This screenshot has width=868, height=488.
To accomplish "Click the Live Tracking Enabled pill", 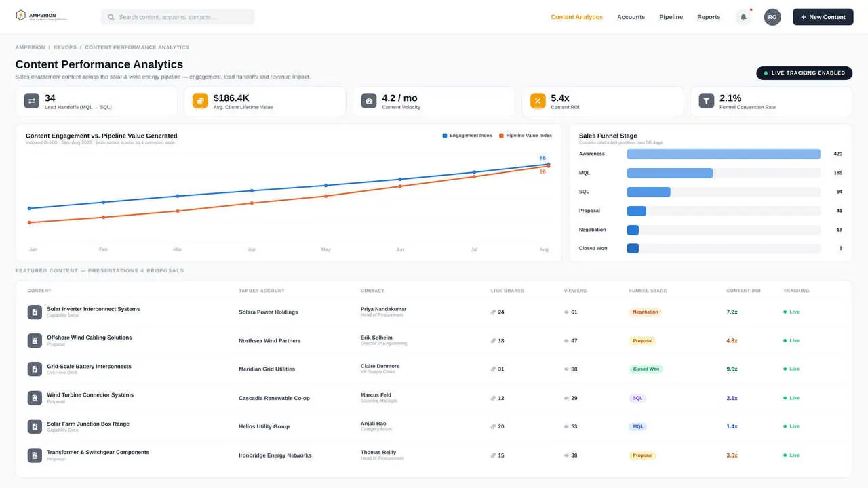I will pos(804,73).
